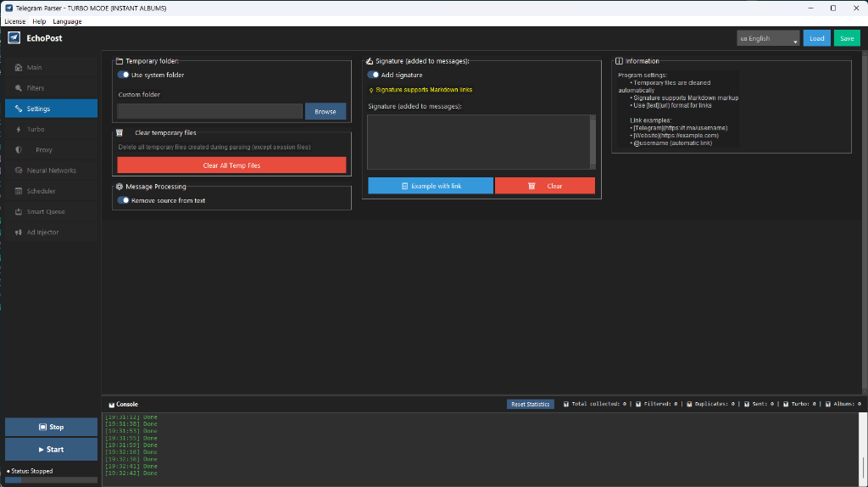868x487 pixels.
Task: Click the Duplicates statistic icon
Action: point(689,405)
